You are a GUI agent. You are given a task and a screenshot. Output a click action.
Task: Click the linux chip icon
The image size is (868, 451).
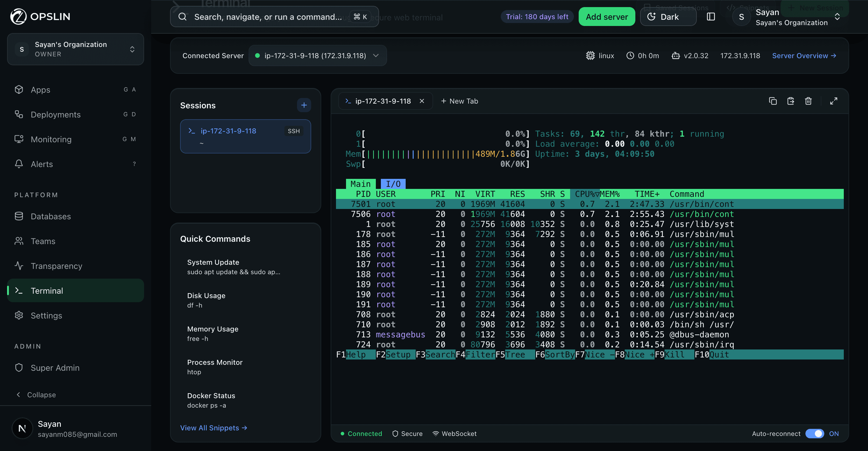[590, 55]
